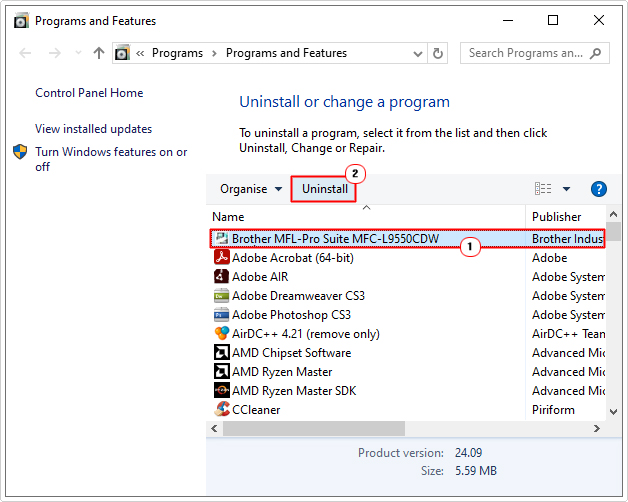The width and height of the screenshot is (628, 502).
Task: Select the AMD Ryzen Master entry
Action: (x=282, y=372)
